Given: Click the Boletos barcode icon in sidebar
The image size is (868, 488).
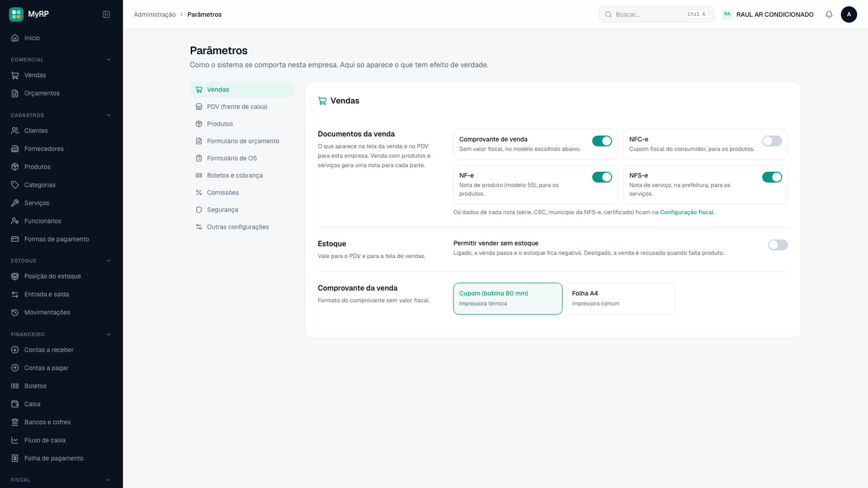Looking at the screenshot, I should [15, 386].
